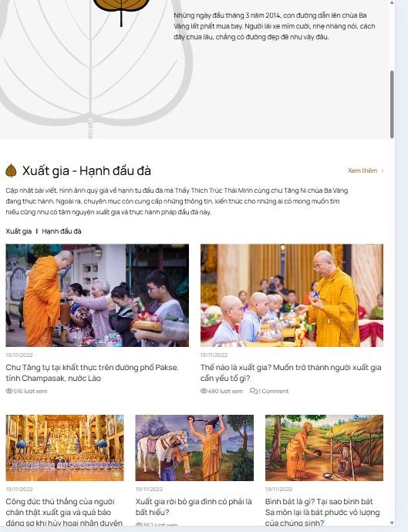Click the eye icon next to 490 lượt xem

pyautogui.click(x=204, y=391)
